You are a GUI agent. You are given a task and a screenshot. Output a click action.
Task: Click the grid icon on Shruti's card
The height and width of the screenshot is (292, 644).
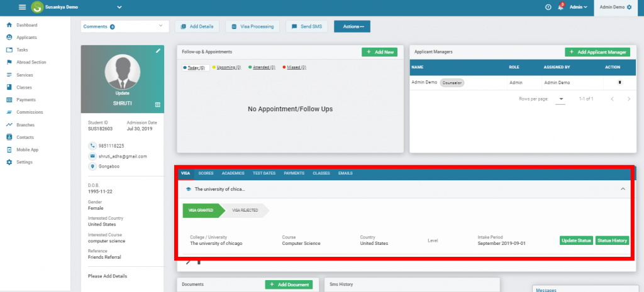click(158, 104)
